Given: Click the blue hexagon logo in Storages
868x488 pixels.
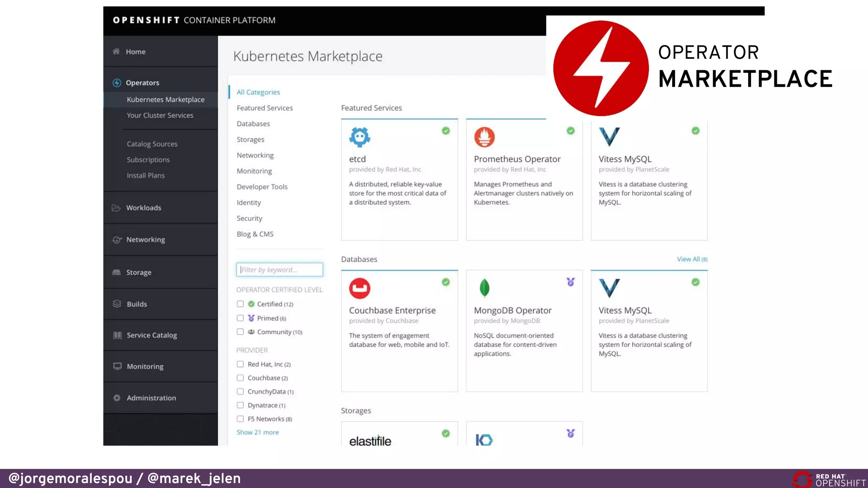Looking at the screenshot, I should coord(484,440).
